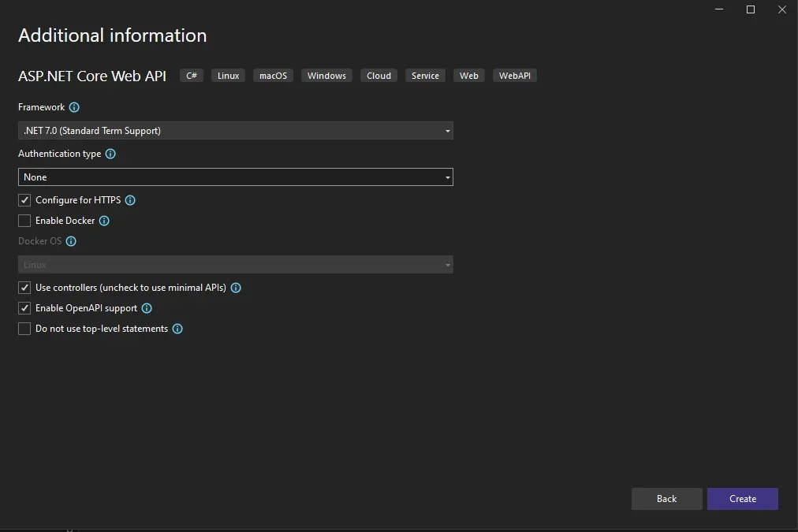Click the Authentication type info icon
The image size is (798, 532).
(x=110, y=154)
